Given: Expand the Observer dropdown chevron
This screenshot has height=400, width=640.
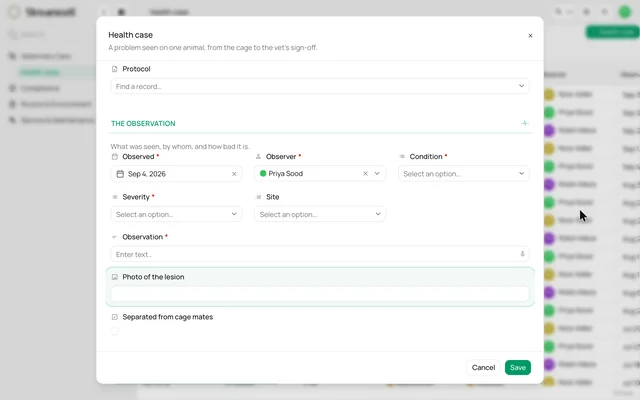Looking at the screenshot, I should [x=377, y=173].
